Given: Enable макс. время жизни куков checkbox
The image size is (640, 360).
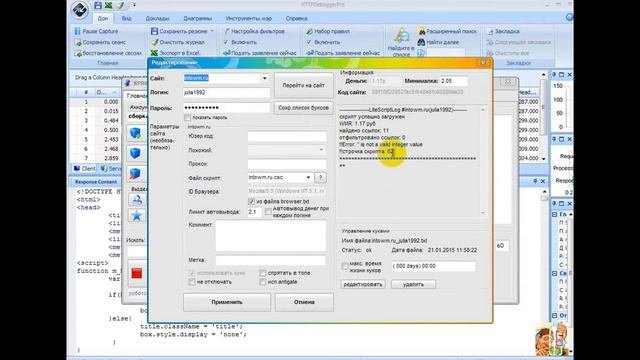Looking at the screenshot, I should [345, 267].
